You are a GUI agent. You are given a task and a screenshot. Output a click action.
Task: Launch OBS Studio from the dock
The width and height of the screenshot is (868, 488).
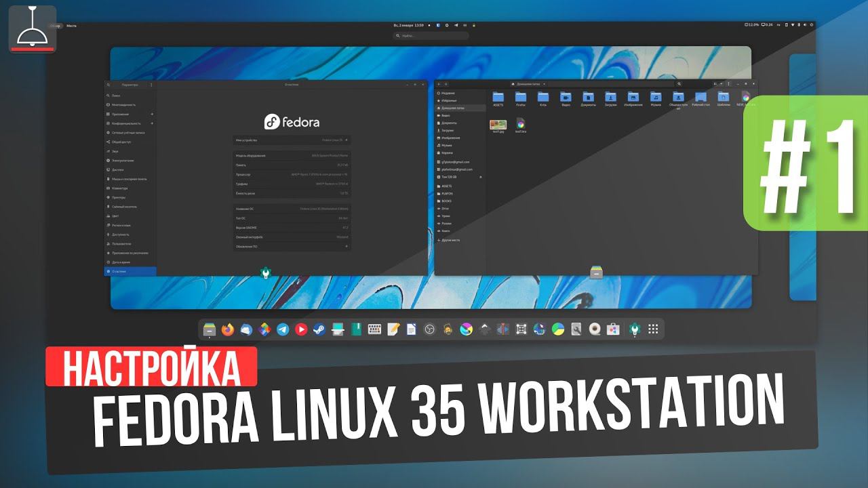pyautogui.click(x=429, y=329)
